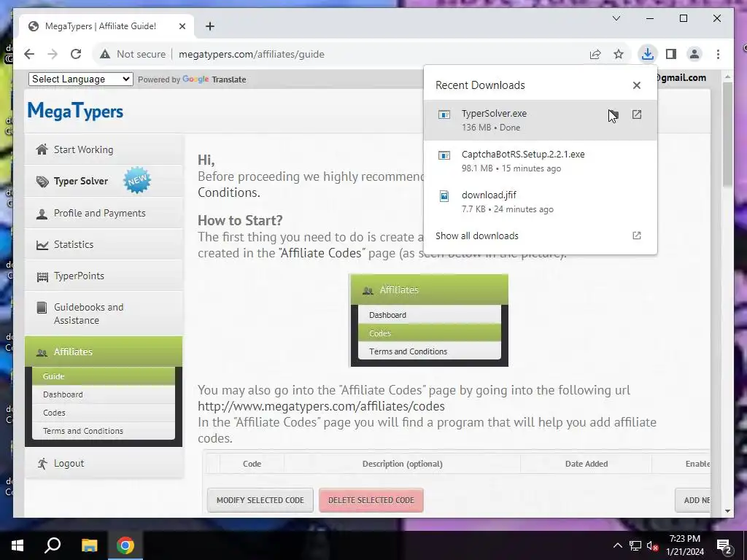747x560 pixels.
Task: Click the Affiliates menu screenshot image
Action: pos(429,321)
